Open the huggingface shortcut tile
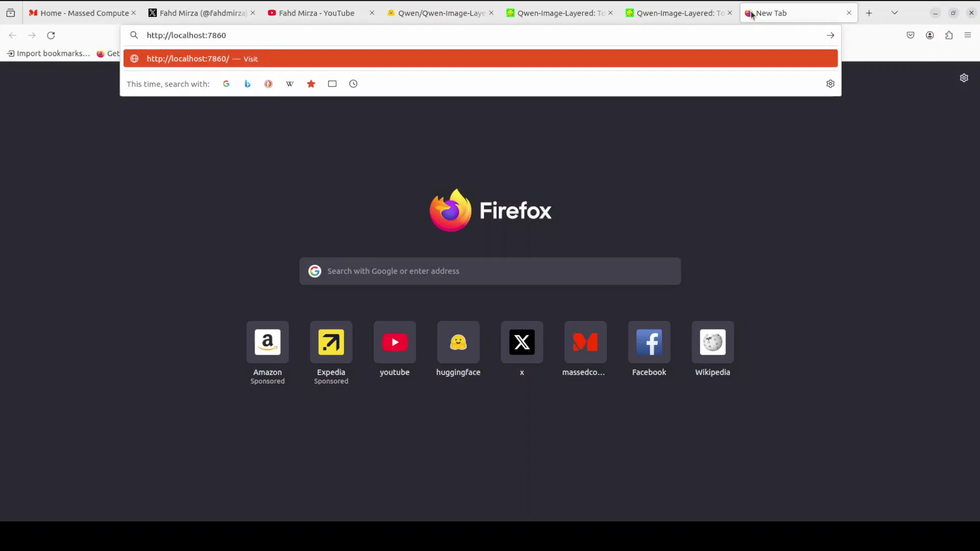The image size is (980, 551). click(458, 342)
